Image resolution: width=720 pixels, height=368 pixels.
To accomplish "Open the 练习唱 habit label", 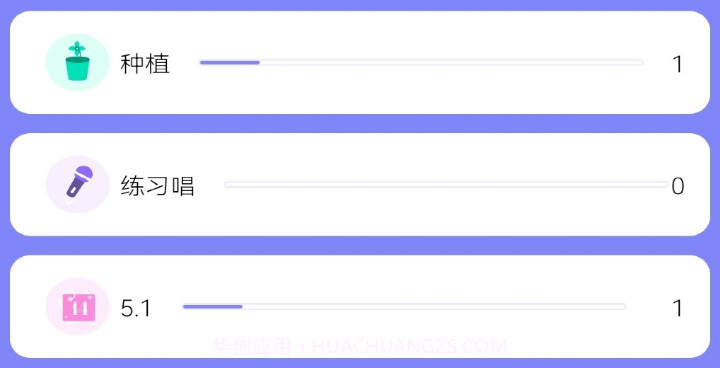I will tap(158, 186).
